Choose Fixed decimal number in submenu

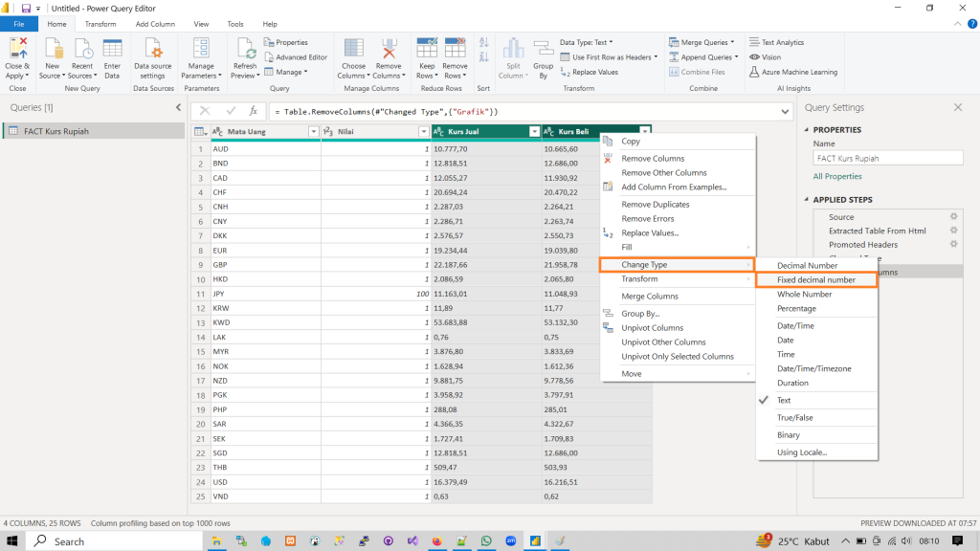coord(815,280)
